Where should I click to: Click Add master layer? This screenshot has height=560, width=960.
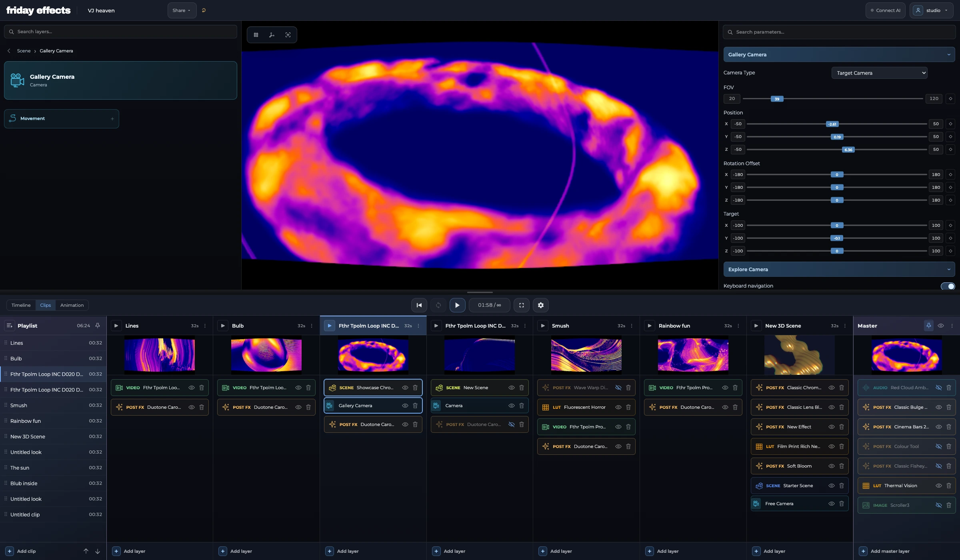(884, 551)
